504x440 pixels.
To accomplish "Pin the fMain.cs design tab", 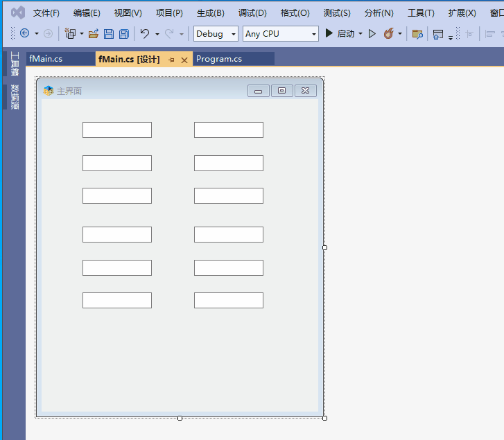I will 172,60.
